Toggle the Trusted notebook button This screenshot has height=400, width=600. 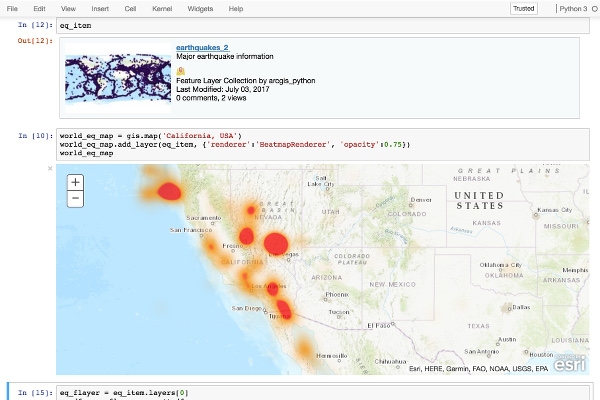click(523, 9)
